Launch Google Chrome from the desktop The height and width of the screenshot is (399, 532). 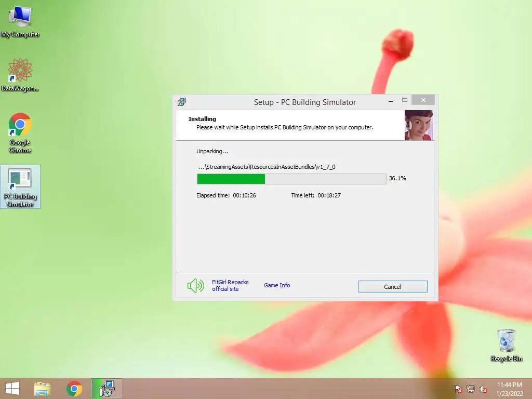coord(20,132)
